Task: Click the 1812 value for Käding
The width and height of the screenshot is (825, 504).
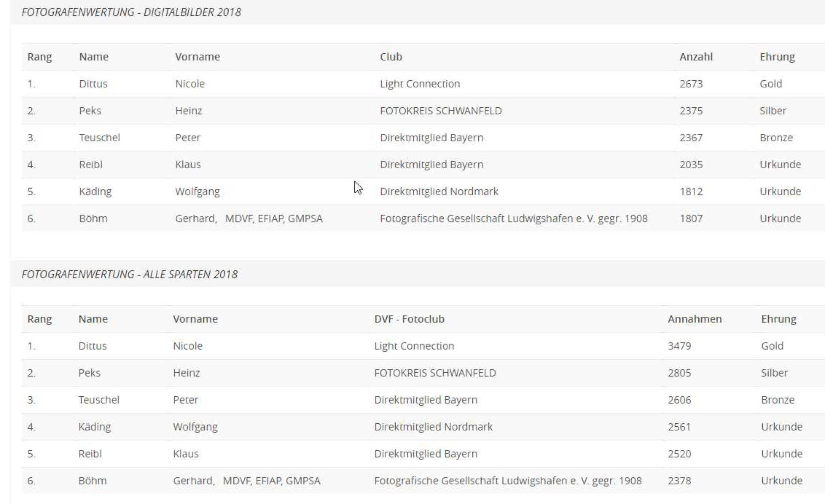Action: [691, 191]
